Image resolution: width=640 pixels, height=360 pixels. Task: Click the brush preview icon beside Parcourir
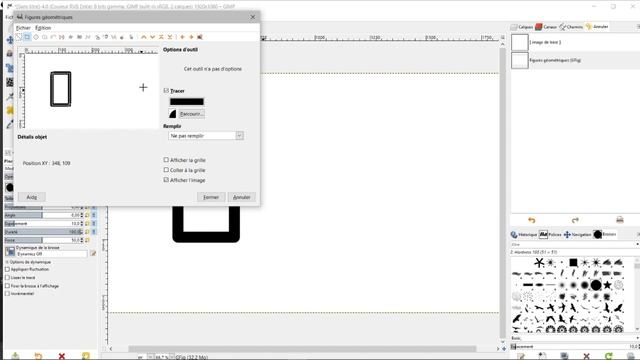point(173,114)
